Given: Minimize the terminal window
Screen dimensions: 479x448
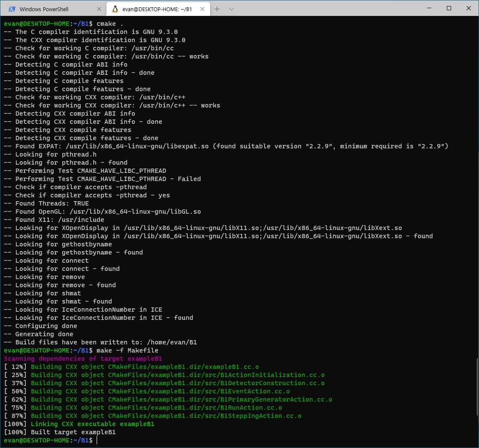Looking at the screenshot, I should (428, 9).
